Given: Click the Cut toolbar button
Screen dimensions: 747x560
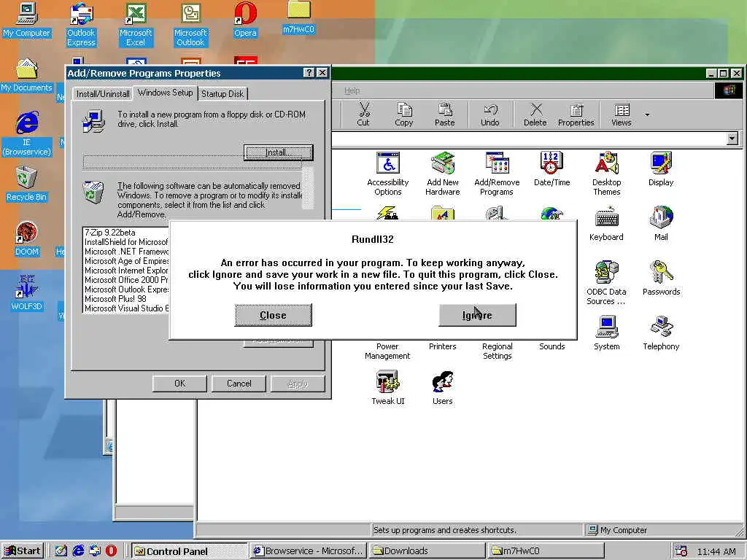Looking at the screenshot, I should pyautogui.click(x=363, y=114).
